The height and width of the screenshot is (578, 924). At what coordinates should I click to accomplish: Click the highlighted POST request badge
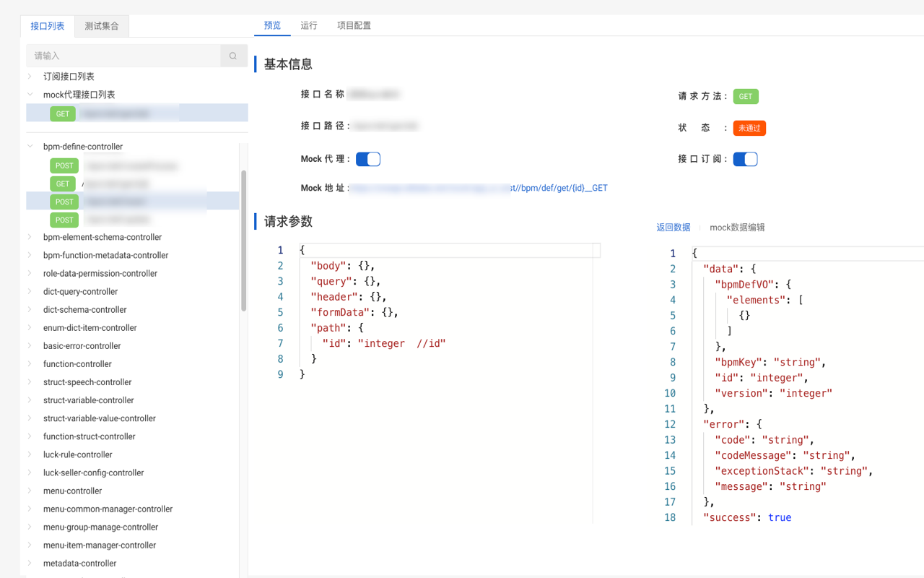pos(64,201)
